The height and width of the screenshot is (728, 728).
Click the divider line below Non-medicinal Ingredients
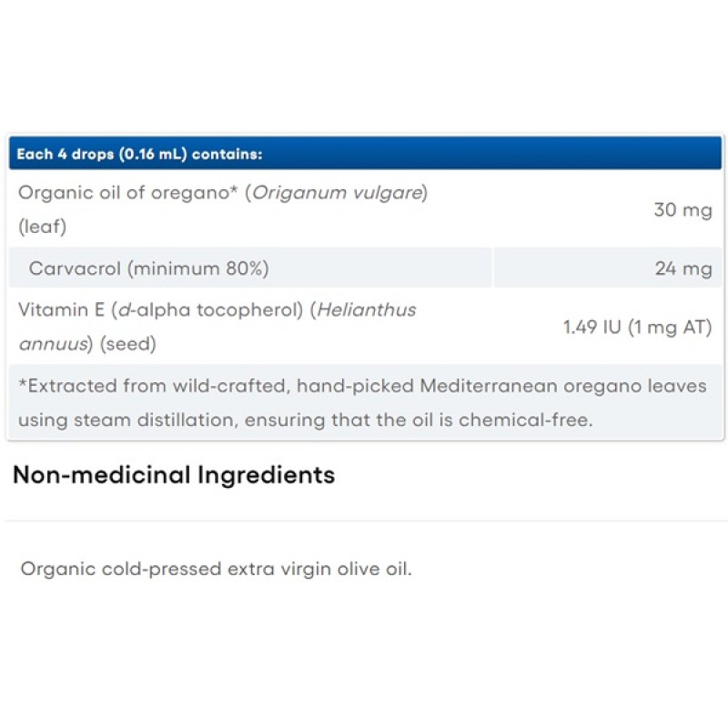(364, 521)
